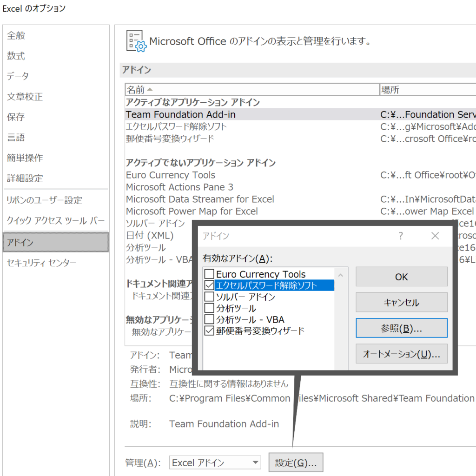The height and width of the screenshot is (476, 476).
Task: Click the help question mark icon
Action: pyautogui.click(x=401, y=236)
